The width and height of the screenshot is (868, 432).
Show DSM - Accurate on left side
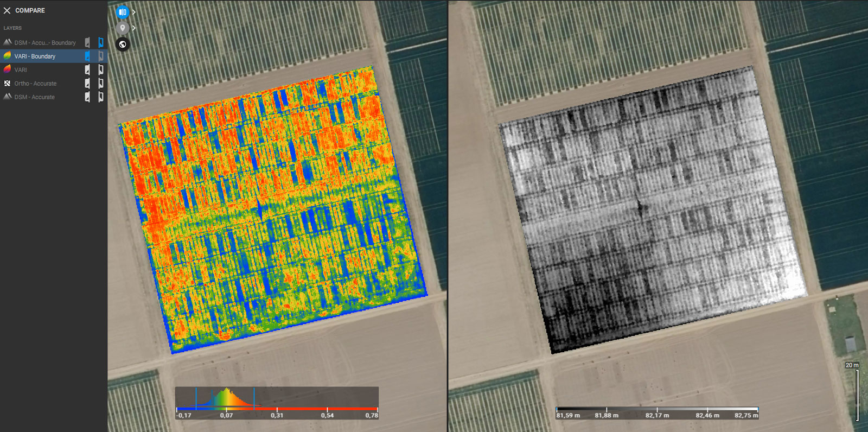click(x=87, y=97)
